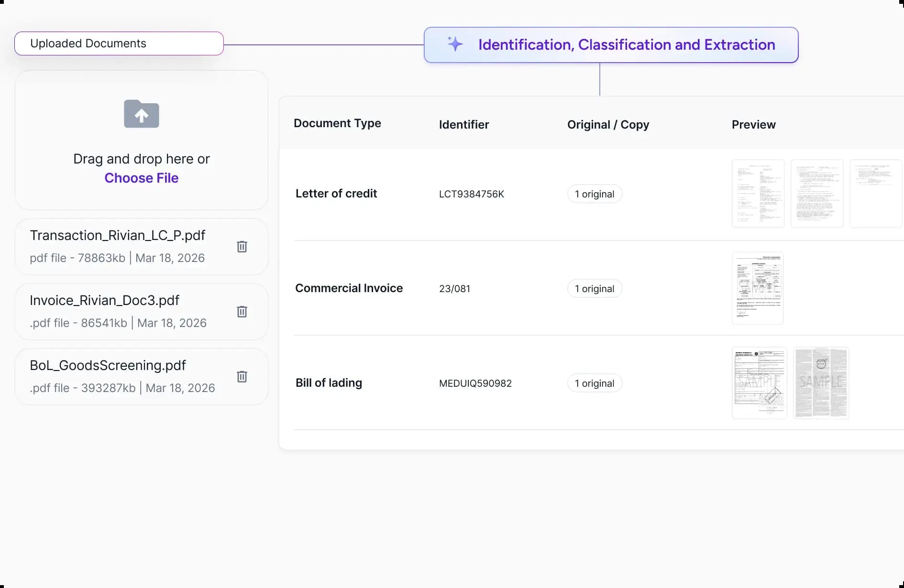
Task: Open first Bill of lading preview page
Action: [x=759, y=383]
